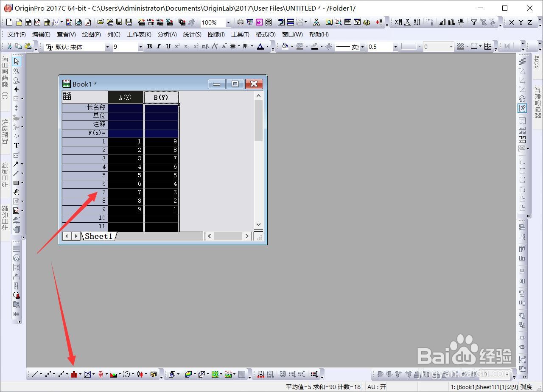Open the 帮助(H) help menu
Viewport: 543px width, 392px height.
coord(319,34)
